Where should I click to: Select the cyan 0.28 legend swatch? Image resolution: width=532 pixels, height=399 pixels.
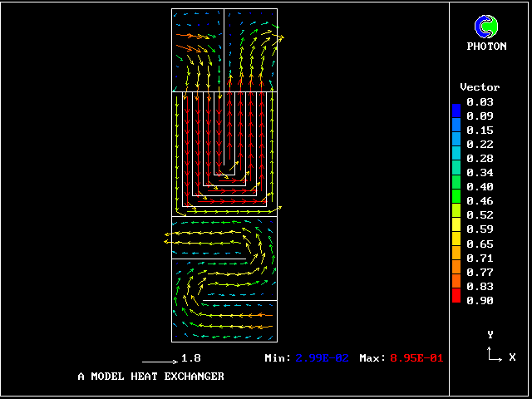pos(456,155)
